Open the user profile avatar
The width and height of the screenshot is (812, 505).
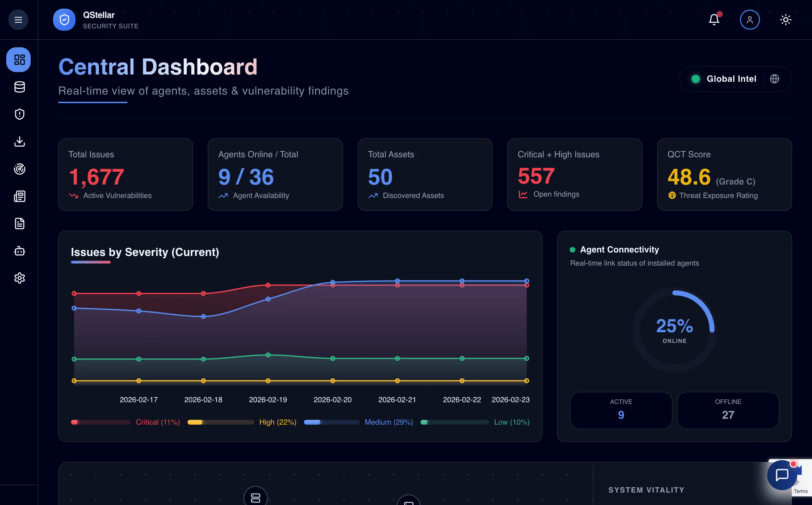[x=750, y=20]
